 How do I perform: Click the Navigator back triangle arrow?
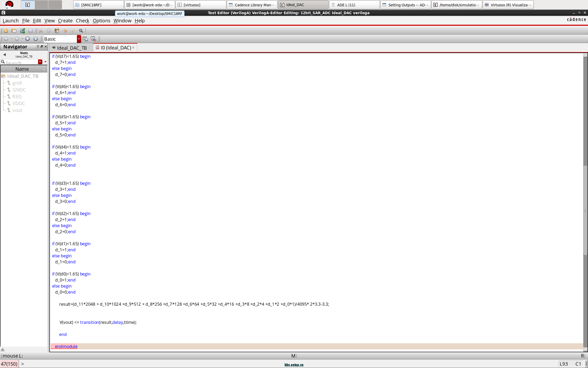tap(4, 55)
